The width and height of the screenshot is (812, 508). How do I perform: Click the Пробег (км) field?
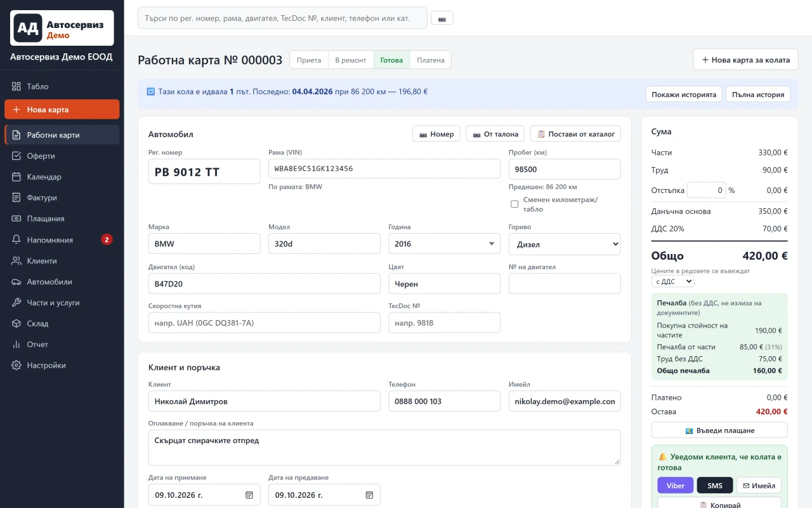(x=565, y=169)
